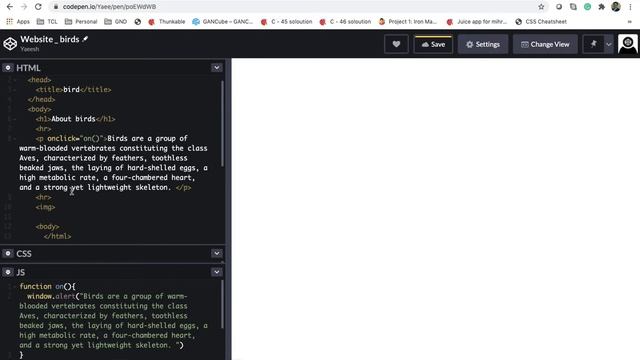
Task: Click the Website_birds pen title
Action: tap(50, 39)
